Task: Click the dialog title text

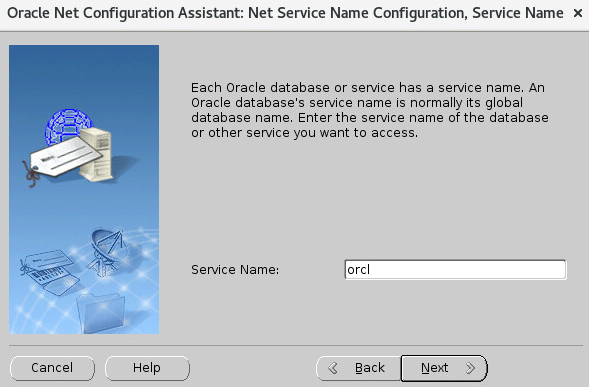Action: [x=285, y=13]
